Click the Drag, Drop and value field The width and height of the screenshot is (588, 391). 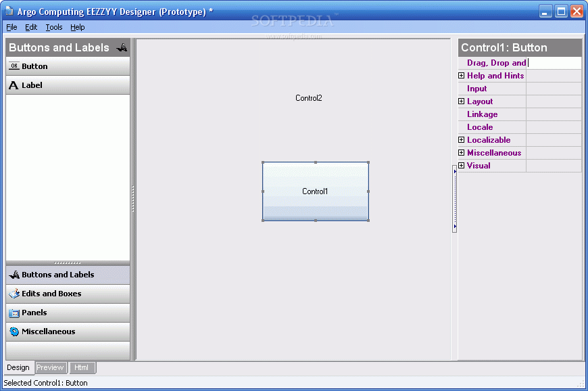554,63
